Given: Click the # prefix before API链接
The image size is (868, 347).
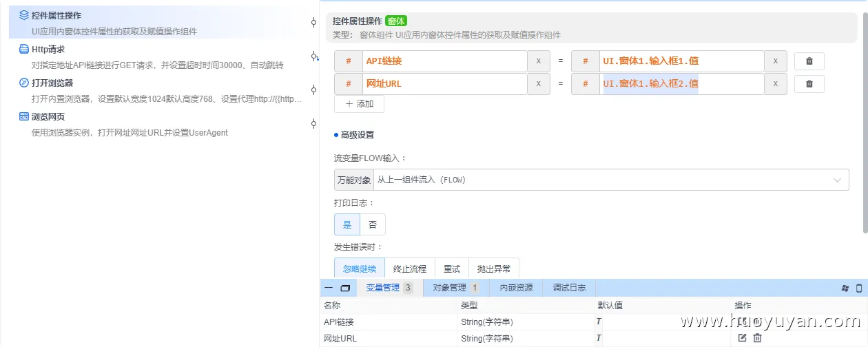Looking at the screenshot, I should 349,61.
